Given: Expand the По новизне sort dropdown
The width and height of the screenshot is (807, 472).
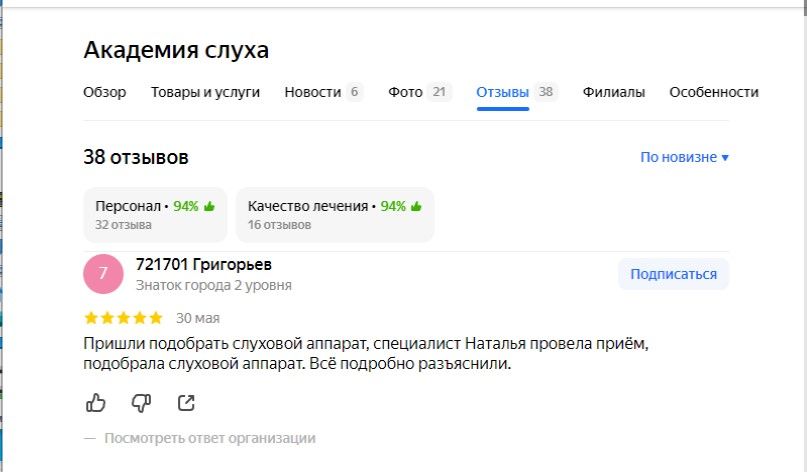Looking at the screenshot, I should [x=684, y=157].
